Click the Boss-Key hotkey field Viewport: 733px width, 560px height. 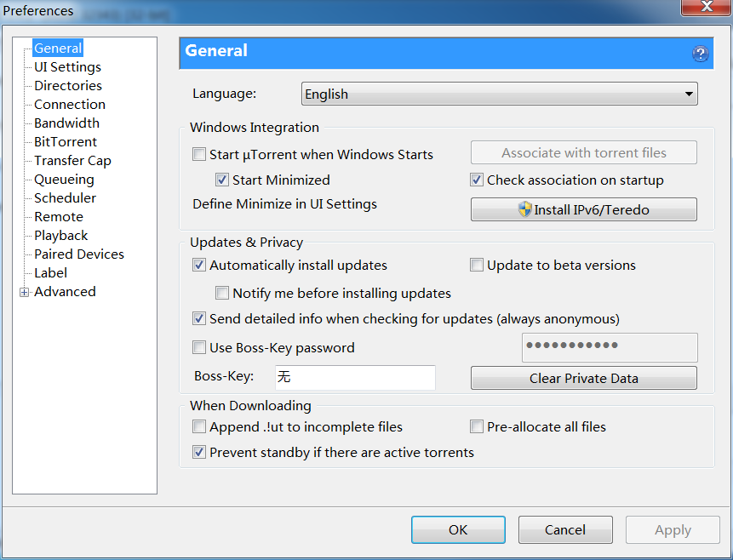pyautogui.click(x=354, y=378)
